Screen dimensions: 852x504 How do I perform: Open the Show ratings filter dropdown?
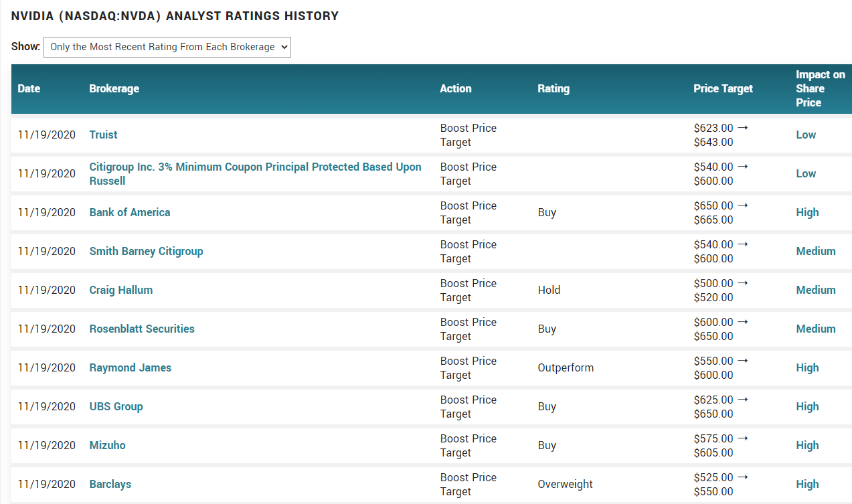pyautogui.click(x=167, y=47)
